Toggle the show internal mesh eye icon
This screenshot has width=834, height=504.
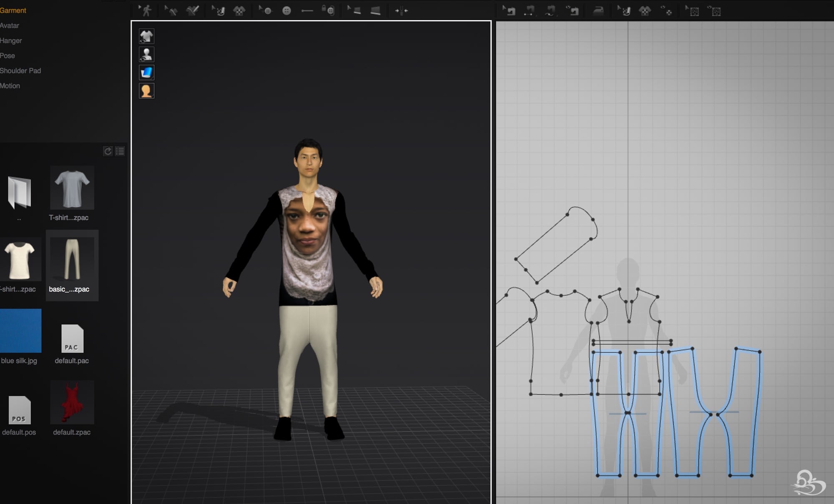coord(715,12)
